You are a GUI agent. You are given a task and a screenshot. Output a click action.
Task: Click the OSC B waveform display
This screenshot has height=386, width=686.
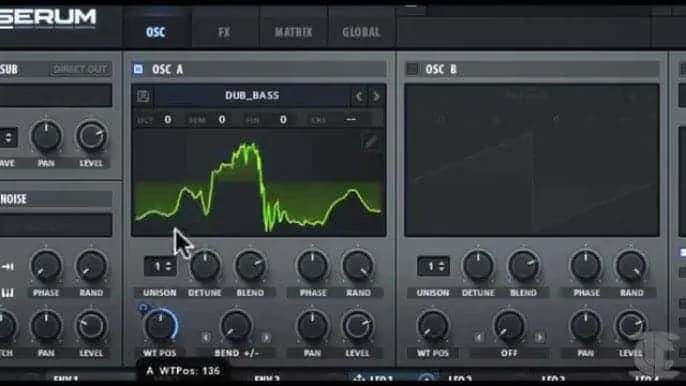[532, 160]
